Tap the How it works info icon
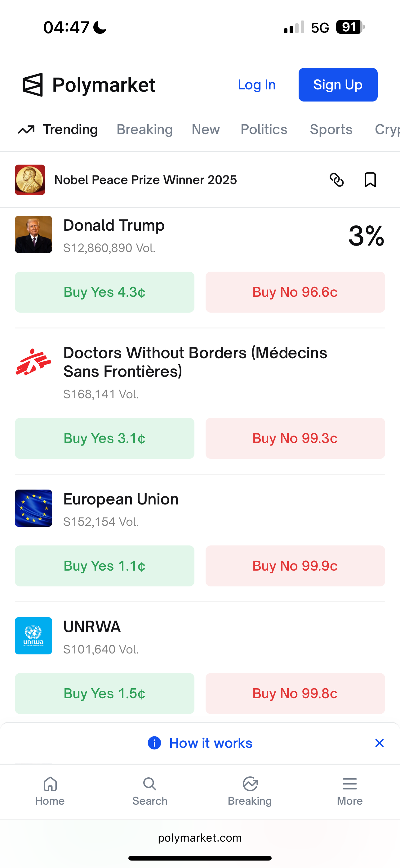The height and width of the screenshot is (868, 400). point(154,743)
